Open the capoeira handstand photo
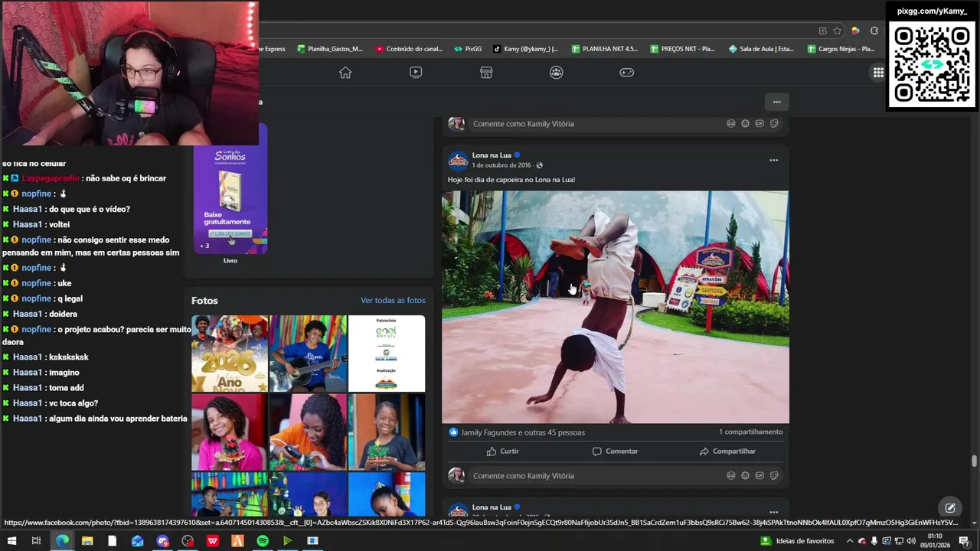 pos(616,307)
